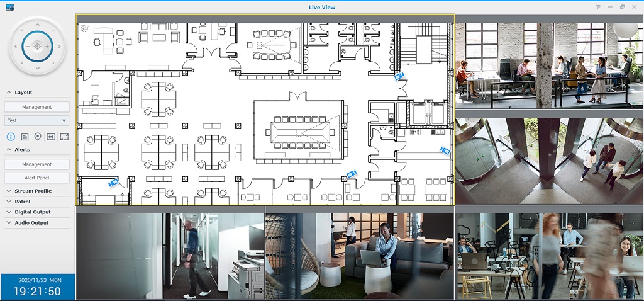
Task: Select camera marker near the lower-right pillar
Action: [x=351, y=174]
